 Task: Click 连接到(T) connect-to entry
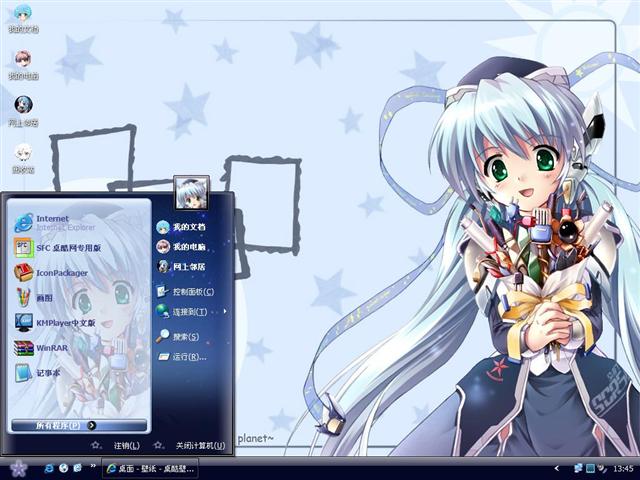point(182,312)
